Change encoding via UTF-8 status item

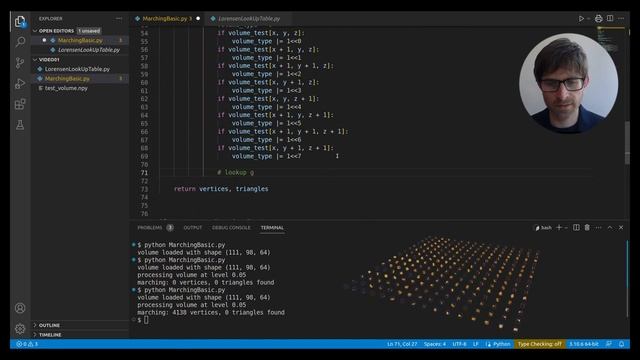(459, 344)
